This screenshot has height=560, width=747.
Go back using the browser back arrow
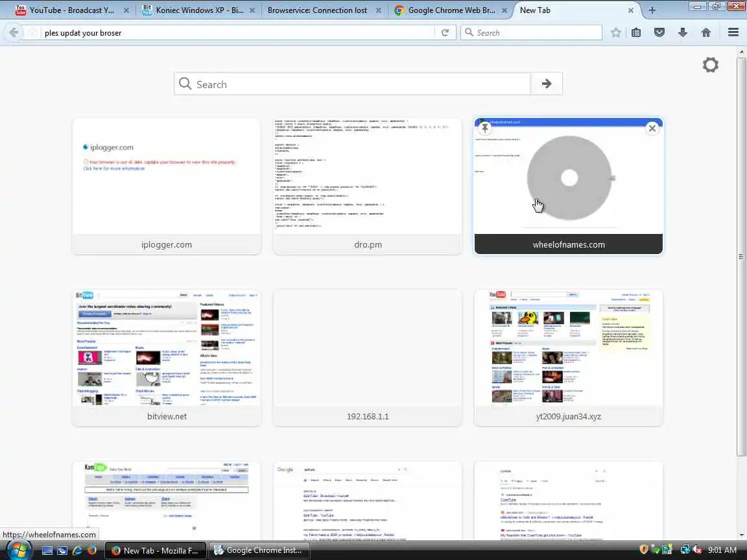tap(14, 32)
